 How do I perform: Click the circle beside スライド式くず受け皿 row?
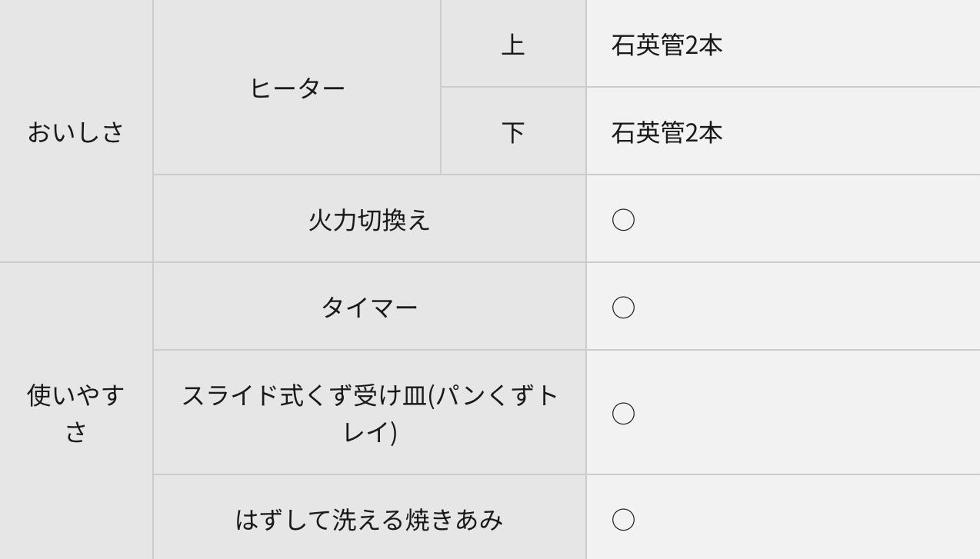pyautogui.click(x=623, y=414)
